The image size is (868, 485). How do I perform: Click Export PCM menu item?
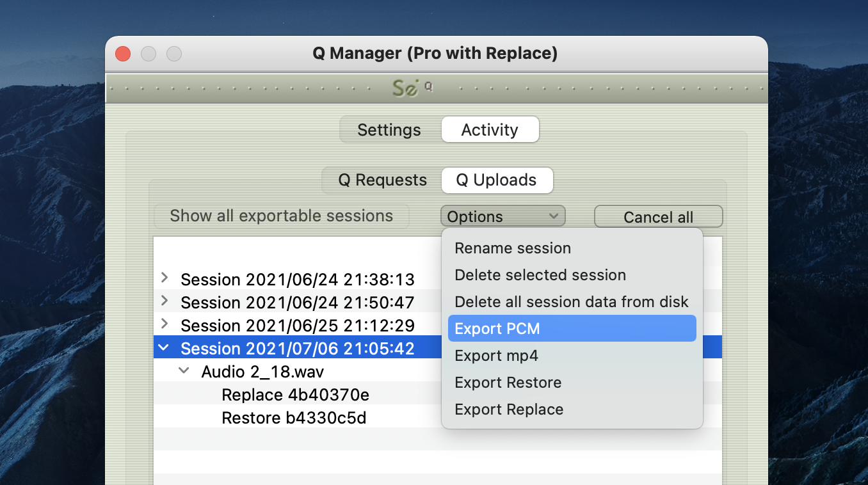coord(497,329)
